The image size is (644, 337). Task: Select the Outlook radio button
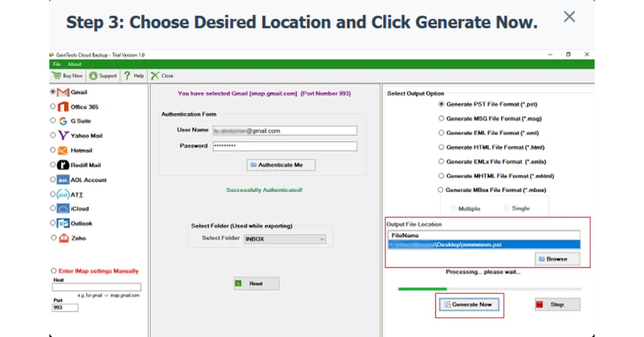pos(53,223)
